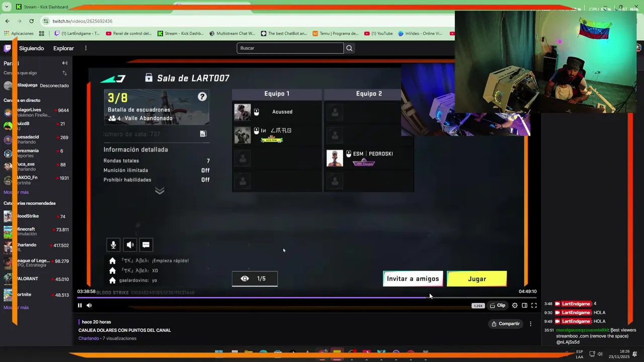Open the InVideo bookmark

pos(420,34)
